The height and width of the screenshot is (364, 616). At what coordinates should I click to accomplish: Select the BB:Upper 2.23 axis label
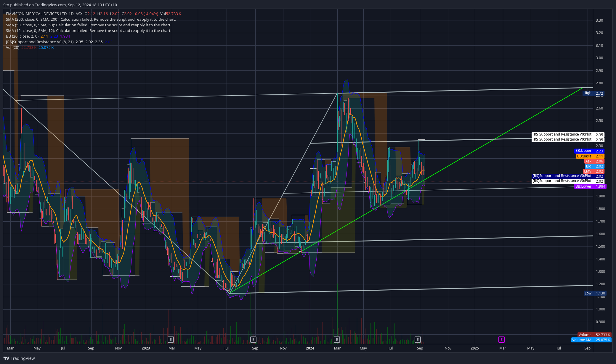[589, 151]
